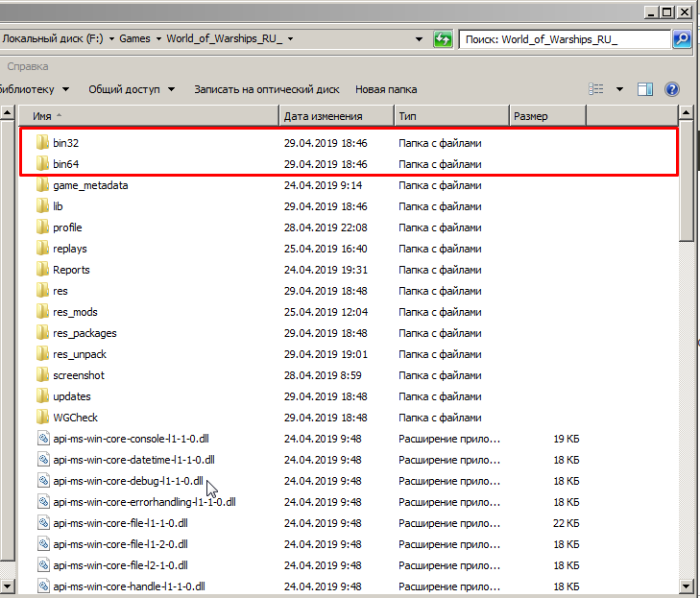Select the WGCheck folder icon

point(42,418)
